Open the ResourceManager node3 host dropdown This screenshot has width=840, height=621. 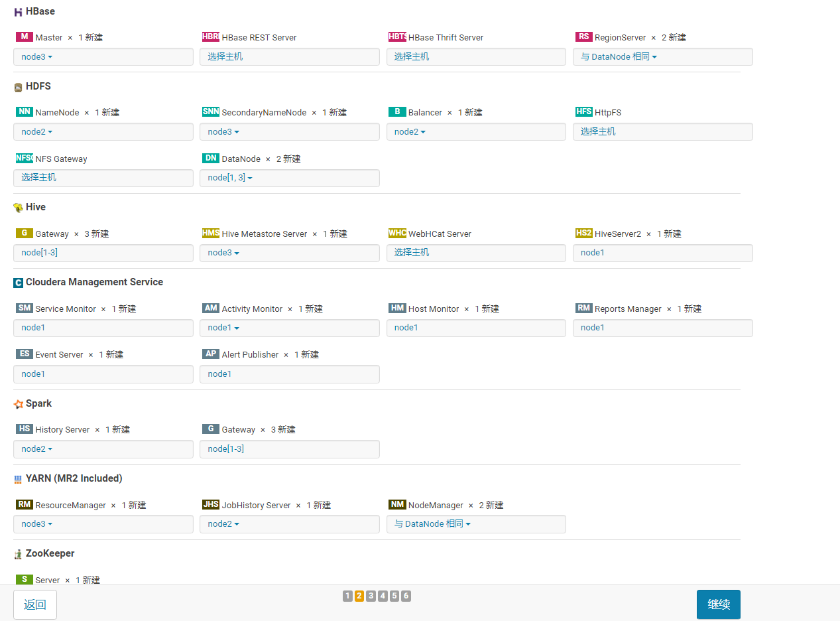[x=103, y=524]
